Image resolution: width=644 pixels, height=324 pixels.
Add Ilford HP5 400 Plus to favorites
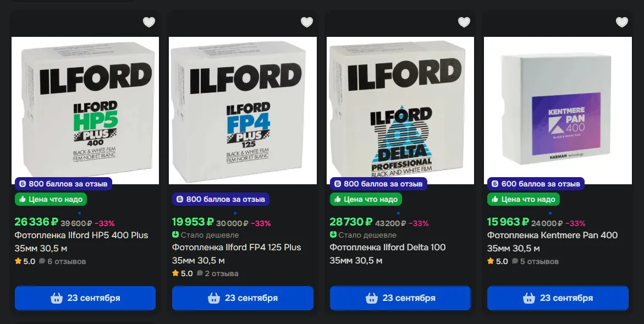pyautogui.click(x=149, y=22)
